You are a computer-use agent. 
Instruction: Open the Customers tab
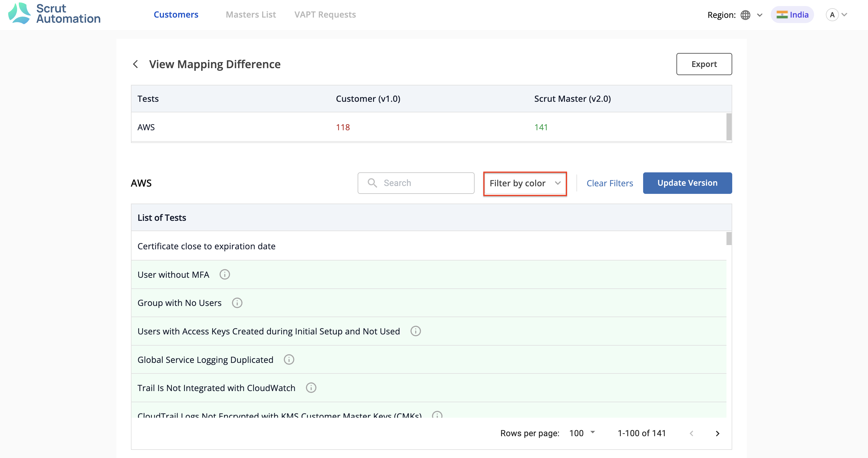coord(176,15)
